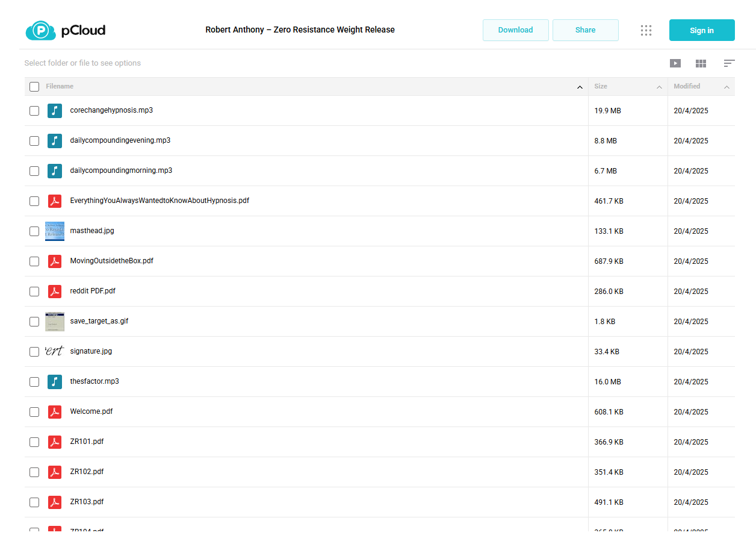Open MovingOutsidetheBox.pdf file name
756x553 pixels.
[x=112, y=261]
